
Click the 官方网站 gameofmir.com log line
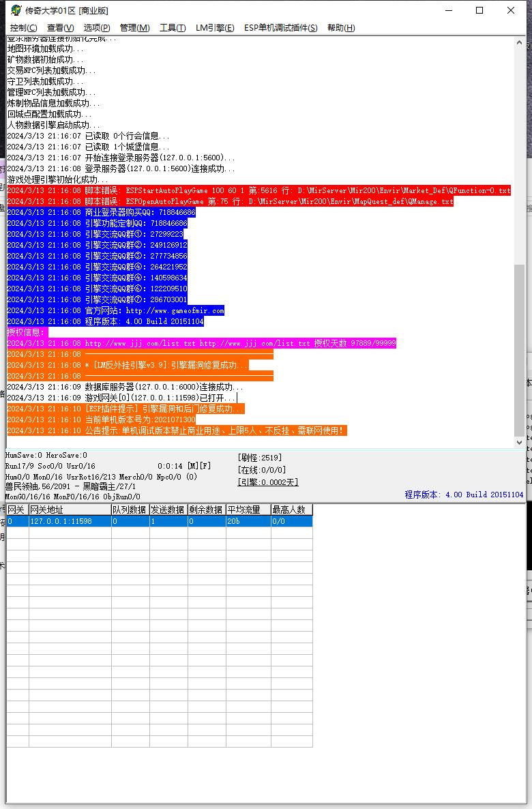[115, 310]
